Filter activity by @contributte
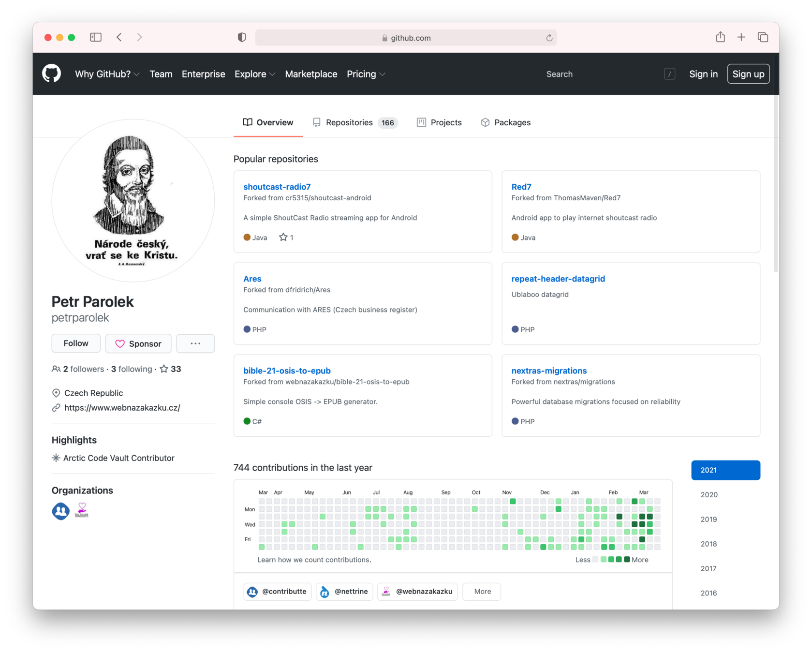The height and width of the screenshot is (653, 812). coord(278,592)
